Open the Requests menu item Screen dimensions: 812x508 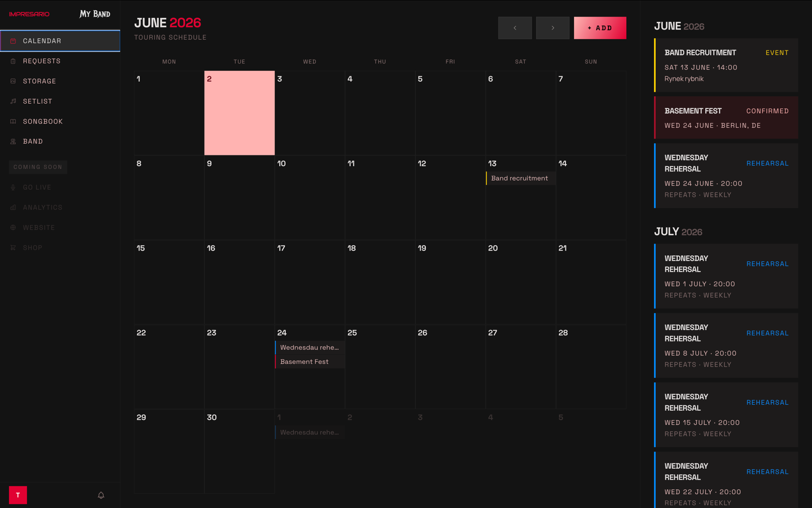coord(60,61)
